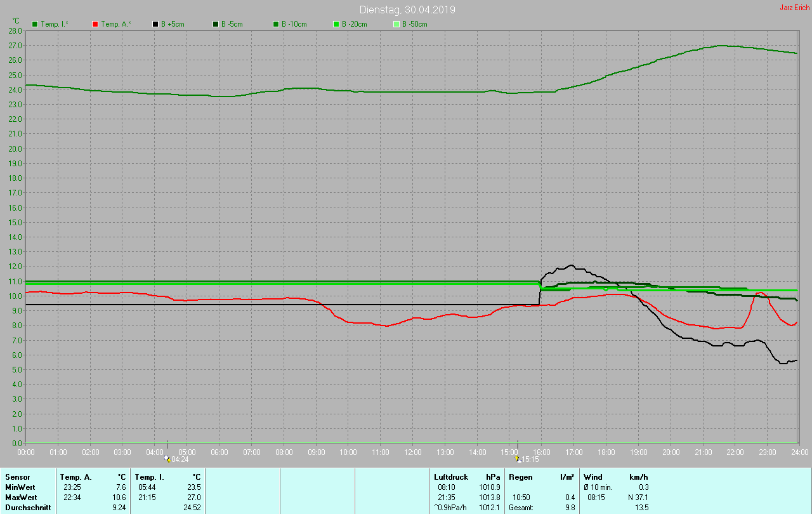Click the 12:00 tick label on time axis
812x514 pixels.
coord(413,452)
